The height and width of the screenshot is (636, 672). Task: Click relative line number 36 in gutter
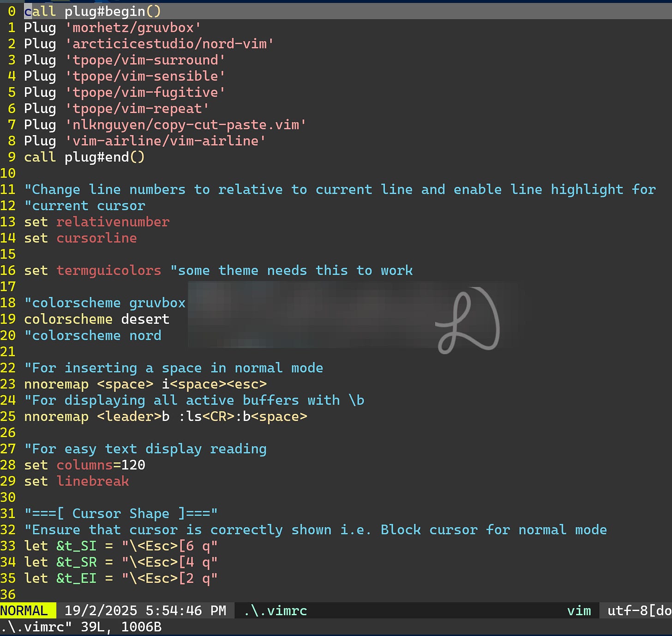8,594
